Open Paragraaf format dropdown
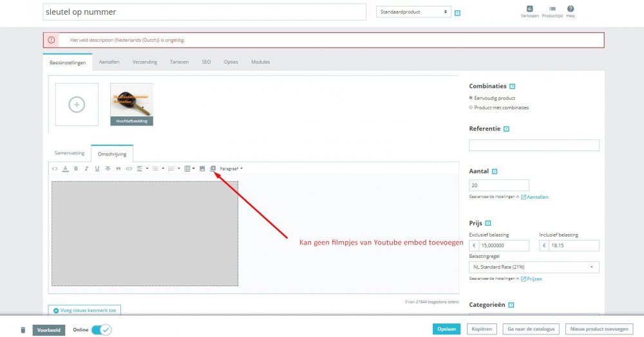Image resolution: width=644 pixels, height=337 pixels. tap(231, 168)
